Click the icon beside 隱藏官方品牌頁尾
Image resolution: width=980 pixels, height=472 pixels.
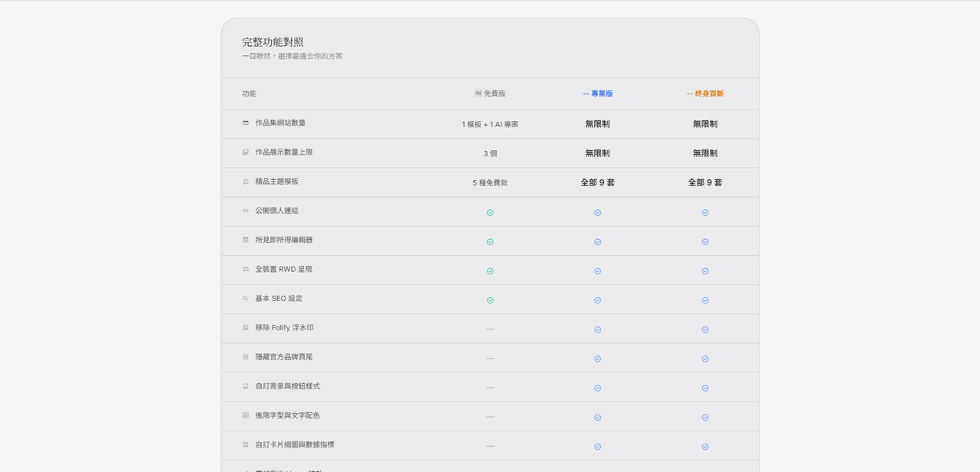pos(246,357)
